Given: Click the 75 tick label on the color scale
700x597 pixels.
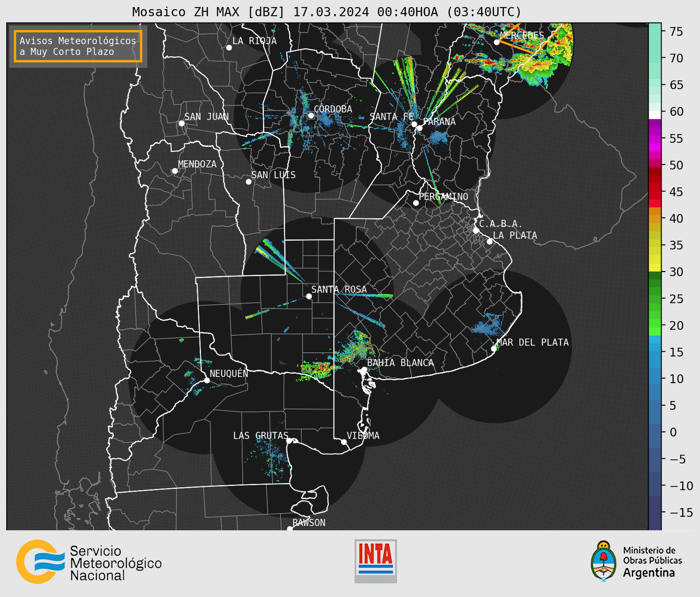Looking at the screenshot, I should (676, 32).
